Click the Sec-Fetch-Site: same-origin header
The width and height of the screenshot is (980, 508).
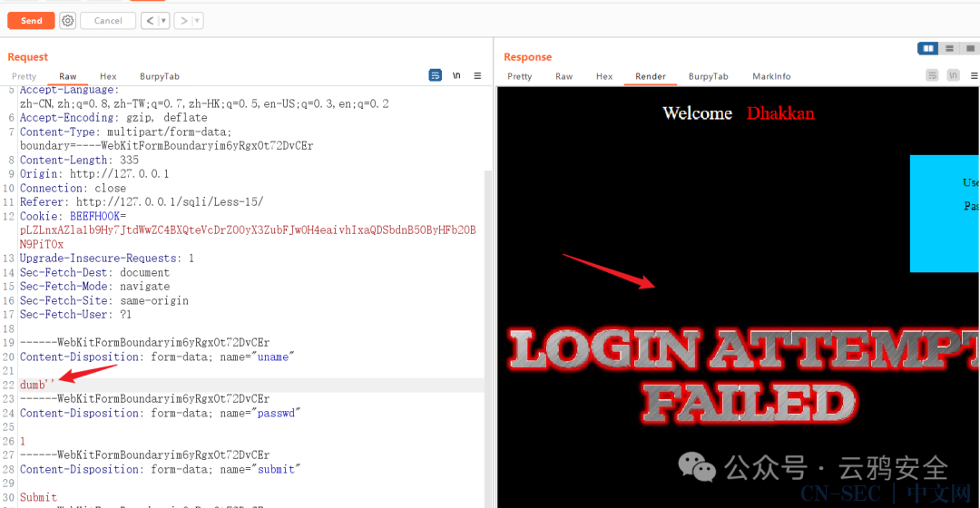pyautogui.click(x=103, y=300)
